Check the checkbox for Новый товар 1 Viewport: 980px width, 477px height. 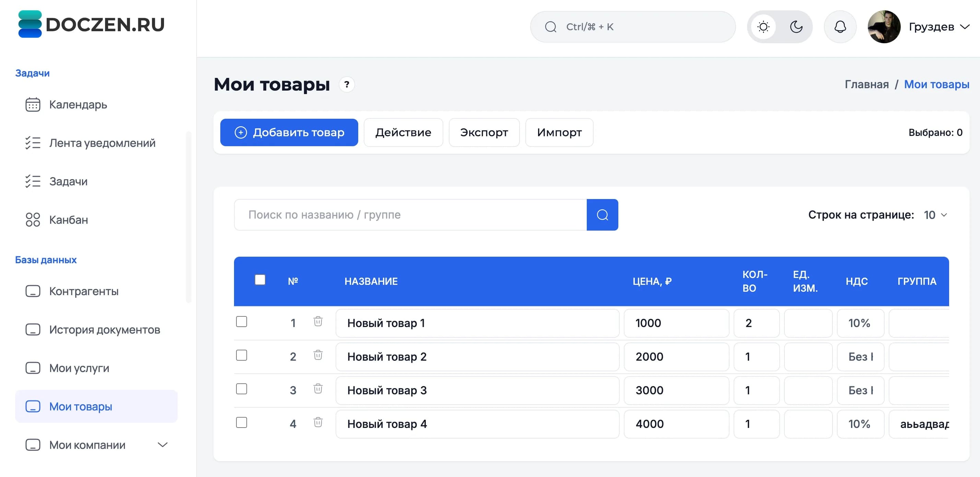[x=242, y=322]
